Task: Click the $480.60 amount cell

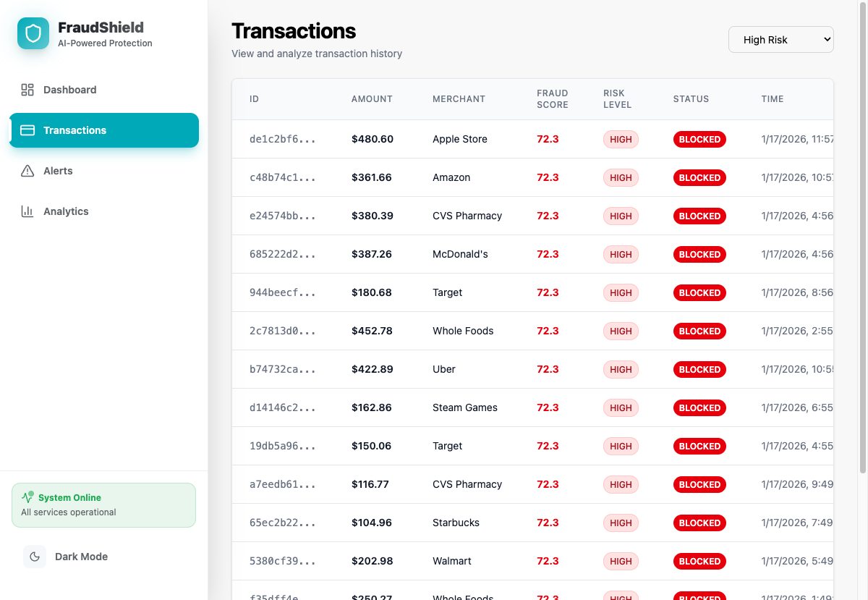Action: point(373,139)
